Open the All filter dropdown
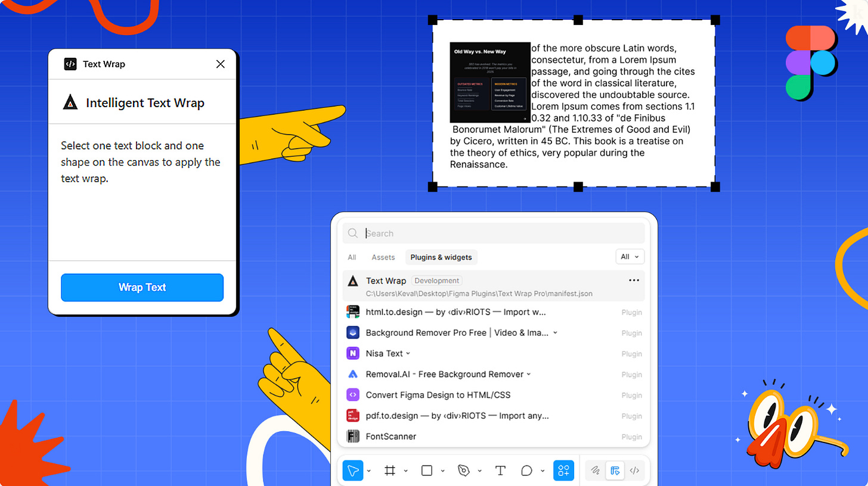 [630, 257]
